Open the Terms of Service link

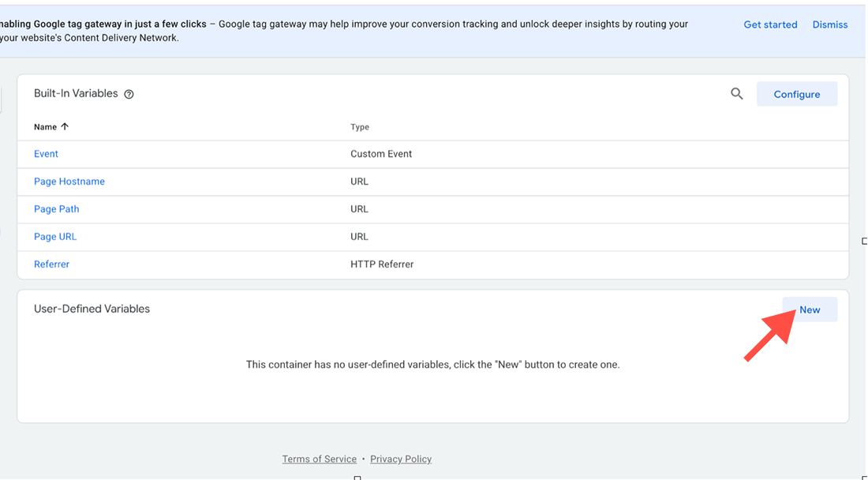point(320,459)
